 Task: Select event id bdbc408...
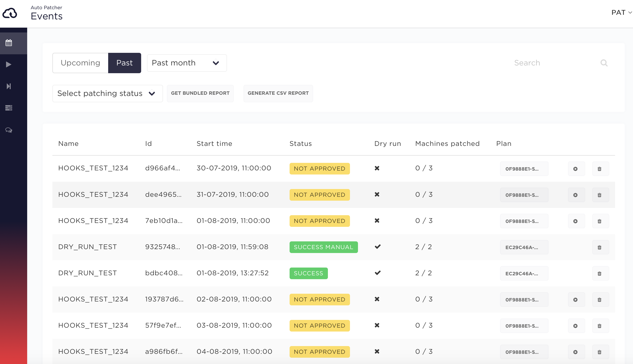point(164,273)
